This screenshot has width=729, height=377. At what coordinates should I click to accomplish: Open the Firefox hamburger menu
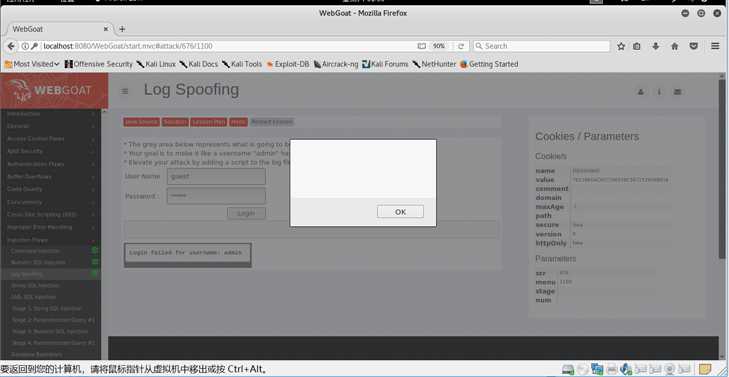point(716,46)
